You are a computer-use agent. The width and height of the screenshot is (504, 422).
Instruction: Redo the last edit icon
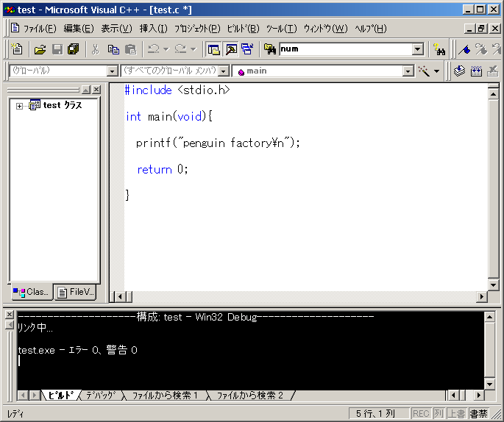181,49
